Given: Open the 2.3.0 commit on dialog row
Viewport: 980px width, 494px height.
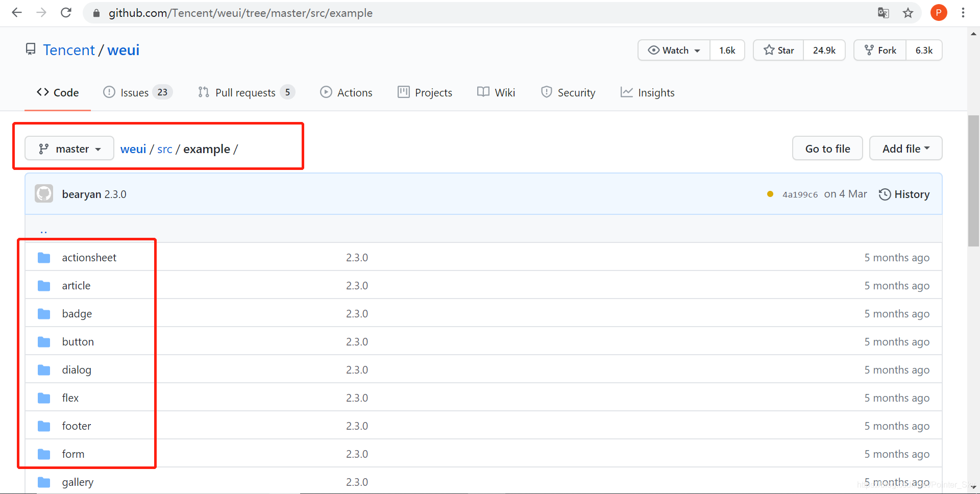Looking at the screenshot, I should 357,370.
